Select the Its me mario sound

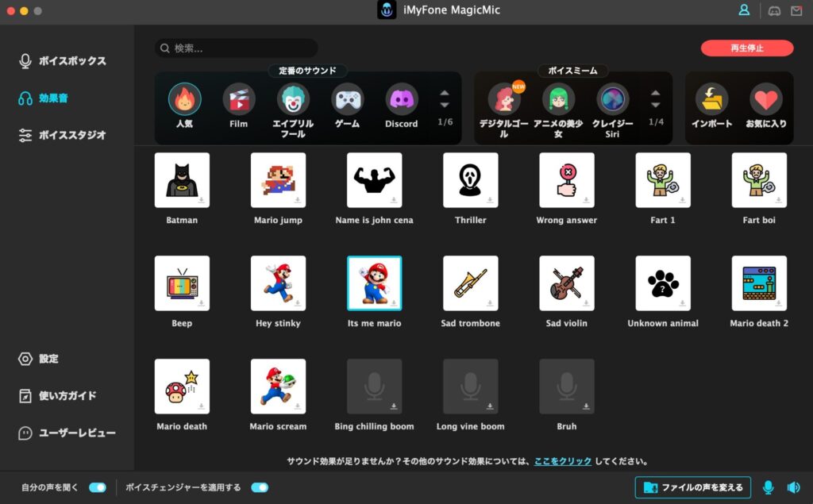(x=375, y=283)
